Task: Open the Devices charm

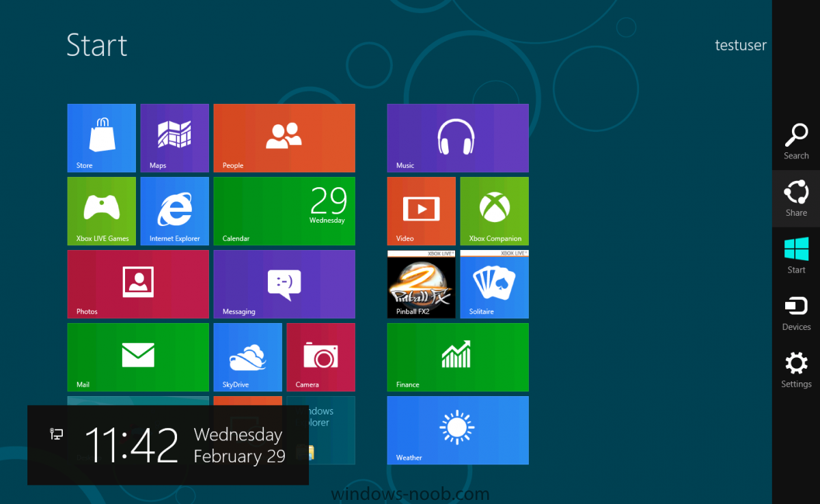Action: point(796,313)
